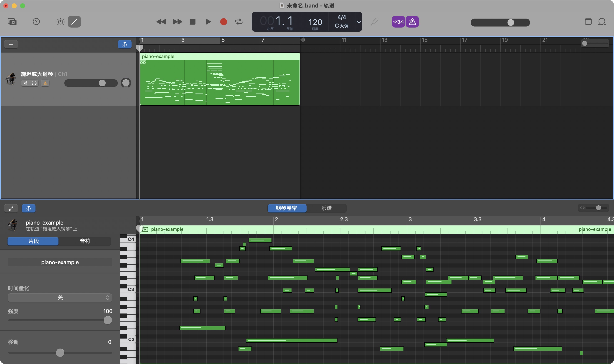This screenshot has height=364, width=614.
Task: Toggle input monitoring on piano track
Action: pos(45,83)
